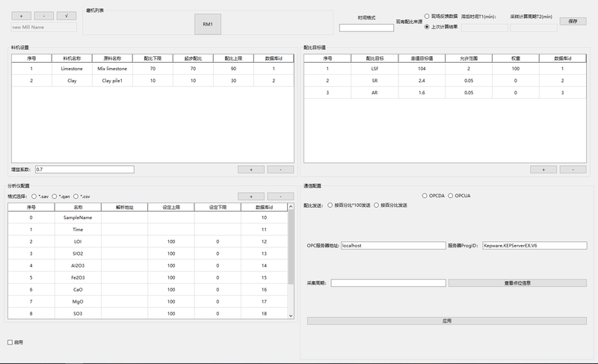Select the MgO name cell
This screenshot has height=364, width=598.
78,301
